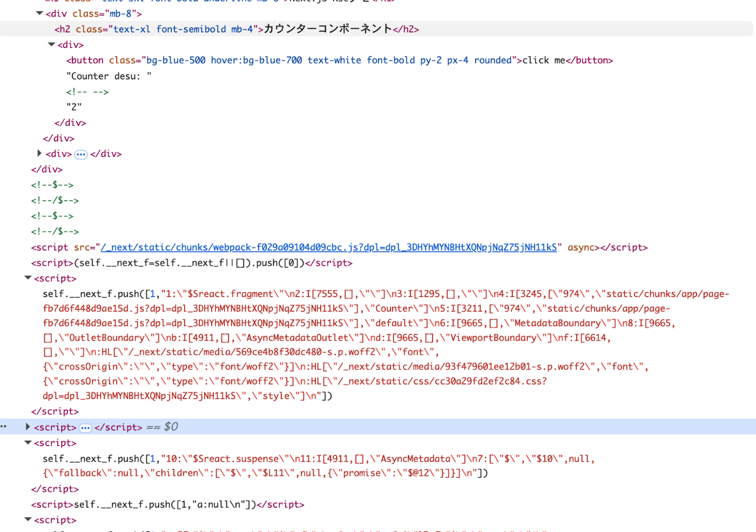Image resolution: width=756 pixels, height=532 pixels.
Task: Select the empty <!-- --> comment node
Action: pyautogui.click(x=87, y=92)
